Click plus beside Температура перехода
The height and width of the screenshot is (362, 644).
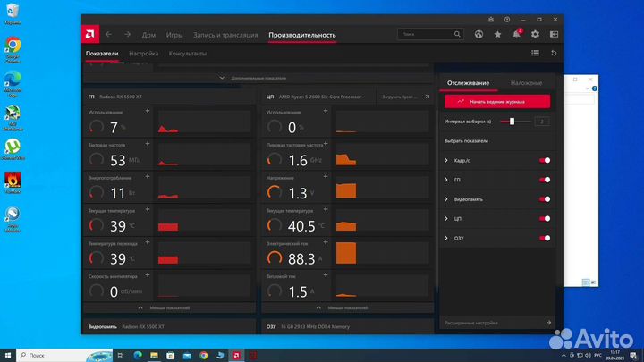(148, 242)
